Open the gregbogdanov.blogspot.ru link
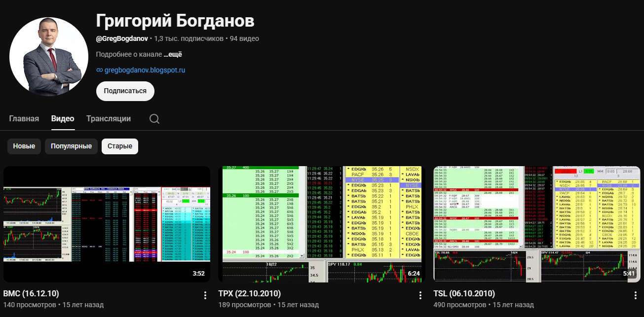 (145, 70)
